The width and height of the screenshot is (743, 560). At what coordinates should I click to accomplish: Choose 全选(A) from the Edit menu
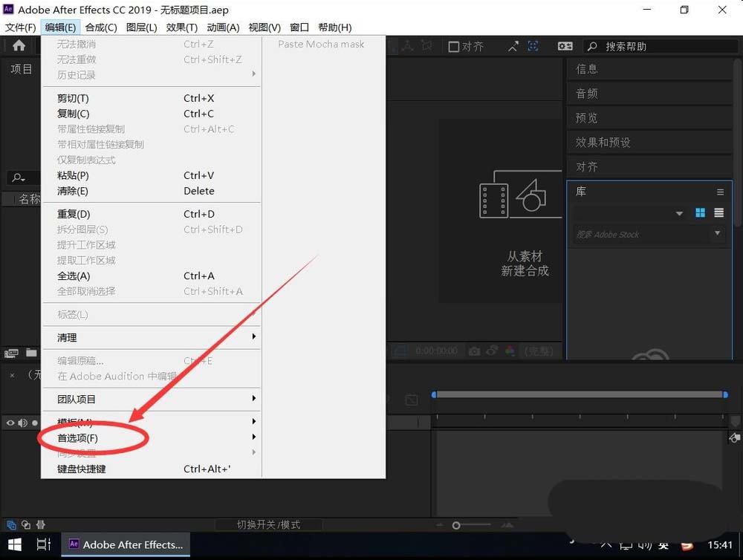[x=152, y=276]
